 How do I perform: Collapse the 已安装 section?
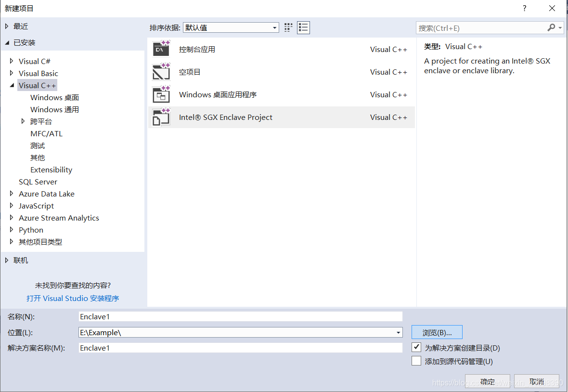tap(7, 43)
